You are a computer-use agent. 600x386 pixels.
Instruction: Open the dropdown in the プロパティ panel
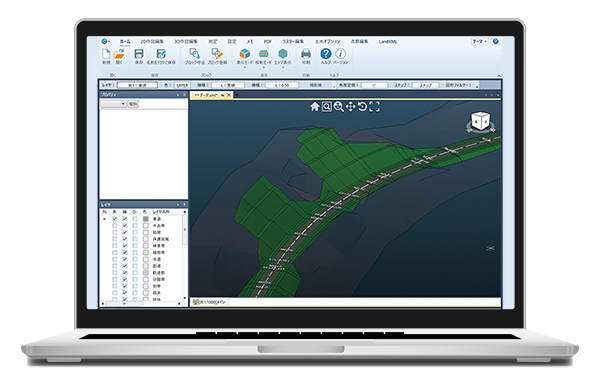[113, 104]
